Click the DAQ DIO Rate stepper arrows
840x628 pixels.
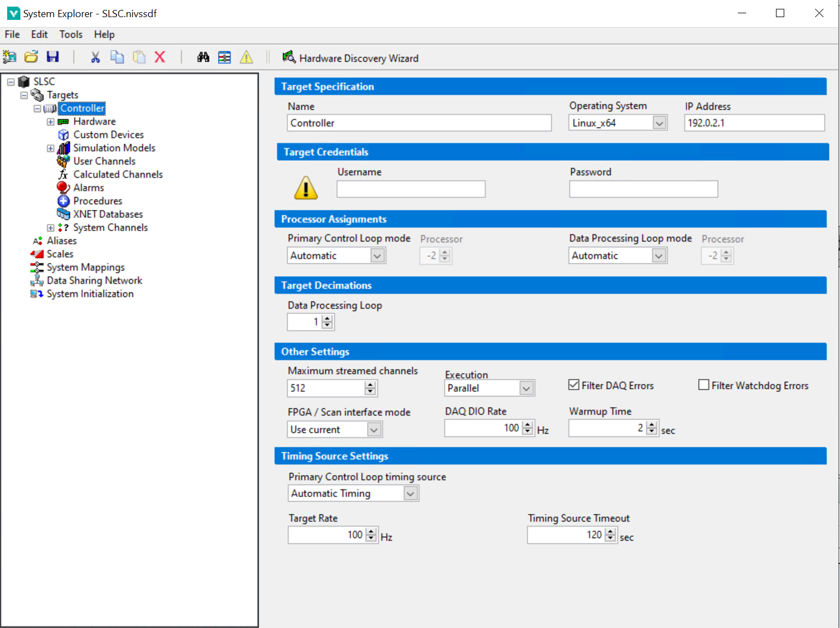[x=528, y=428]
